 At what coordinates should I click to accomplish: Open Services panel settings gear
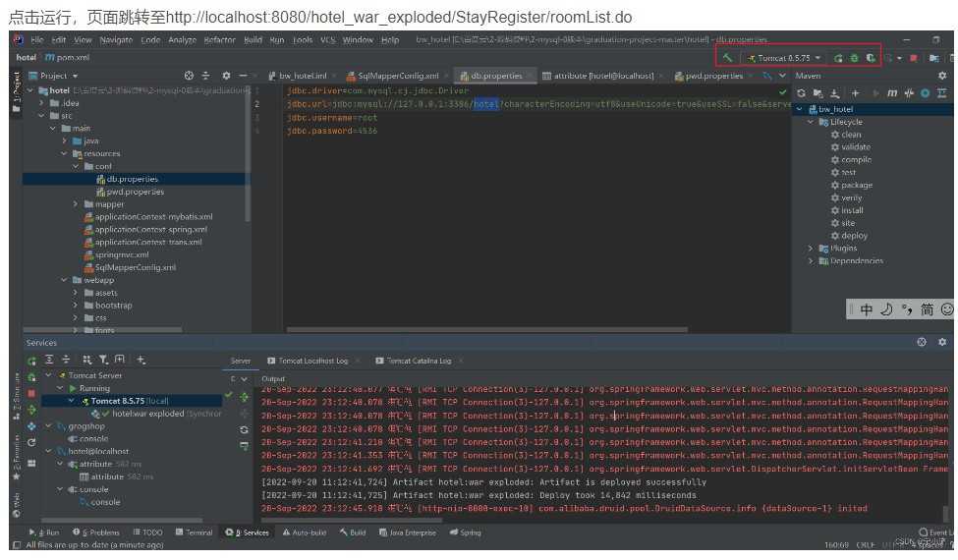pos(942,343)
